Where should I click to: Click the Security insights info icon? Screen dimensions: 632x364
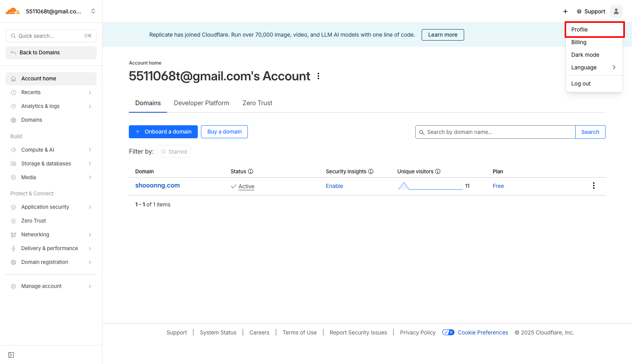(x=371, y=171)
